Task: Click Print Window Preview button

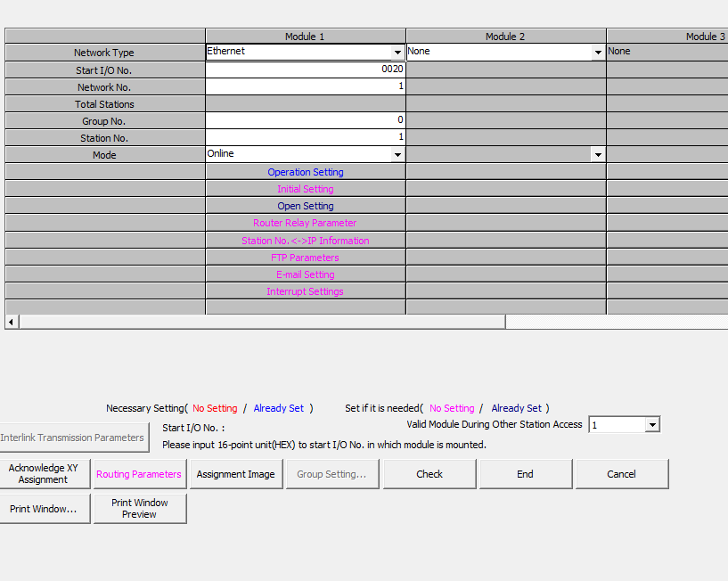Action: coord(140,509)
